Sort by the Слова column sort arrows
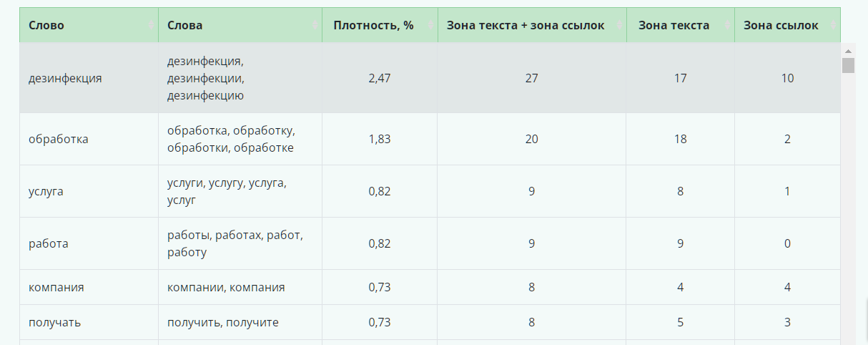868x345 pixels. [315, 25]
